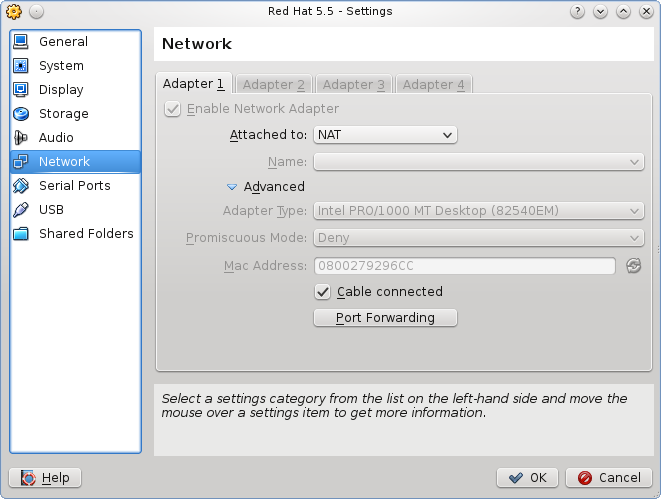661x499 pixels.
Task: Select USB settings category
Action: pos(75,209)
